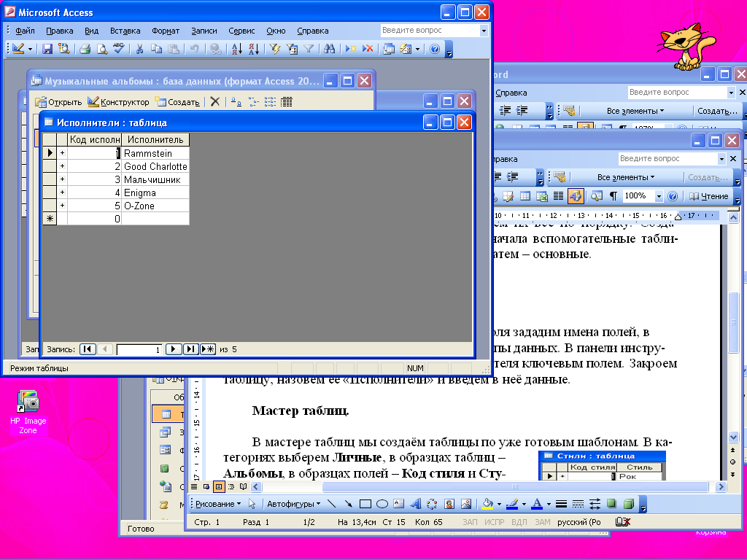747x560 pixels.
Task: Click the Delete Record toolbar icon
Action: [368, 49]
